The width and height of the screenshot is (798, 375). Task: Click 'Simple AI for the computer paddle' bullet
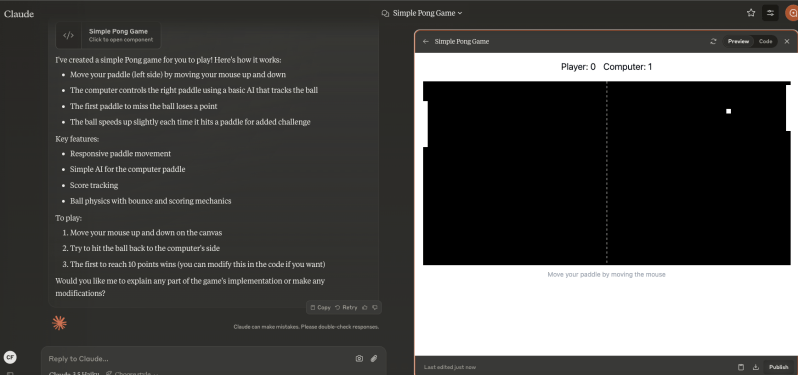click(x=128, y=169)
